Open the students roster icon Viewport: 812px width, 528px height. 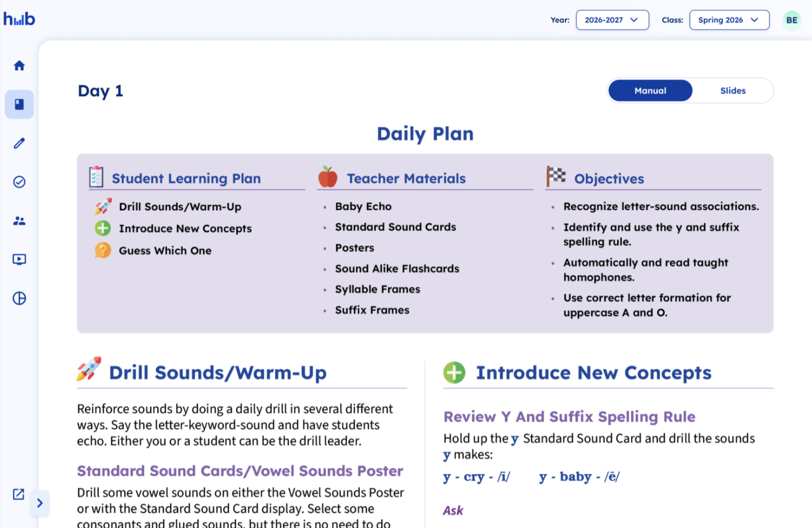coord(19,220)
